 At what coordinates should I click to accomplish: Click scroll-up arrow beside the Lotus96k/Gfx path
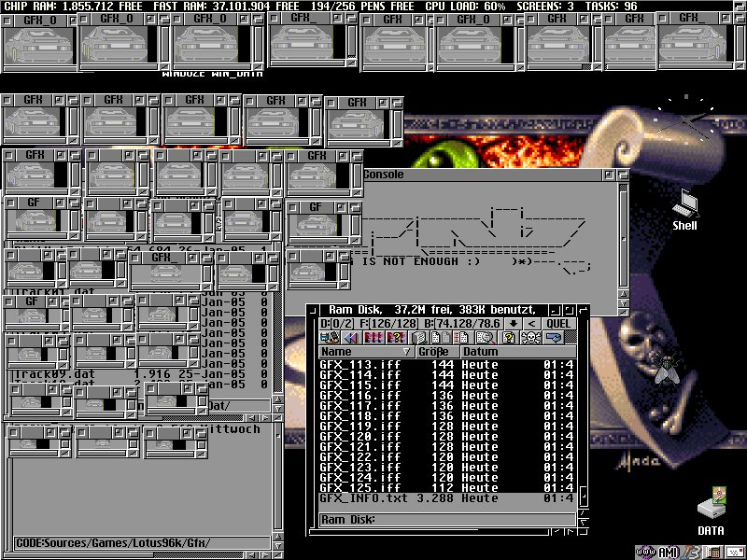tap(278, 537)
